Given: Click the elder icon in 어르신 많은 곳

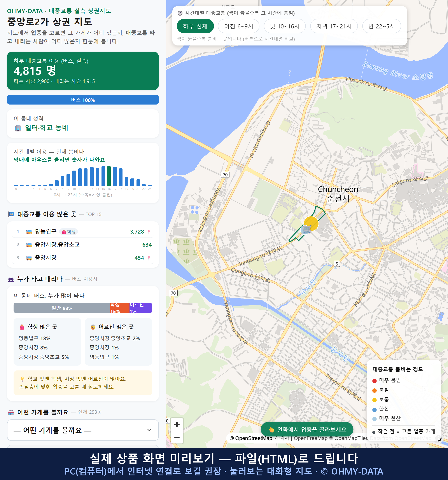Looking at the screenshot, I should click(93, 327).
